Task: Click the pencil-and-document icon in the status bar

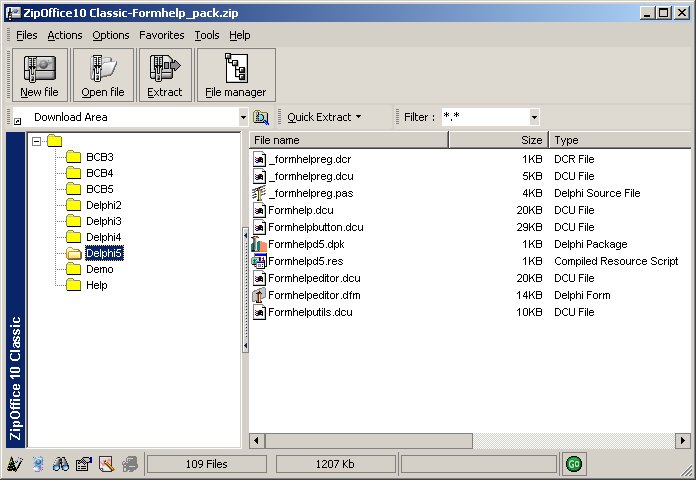Action: tap(107, 464)
